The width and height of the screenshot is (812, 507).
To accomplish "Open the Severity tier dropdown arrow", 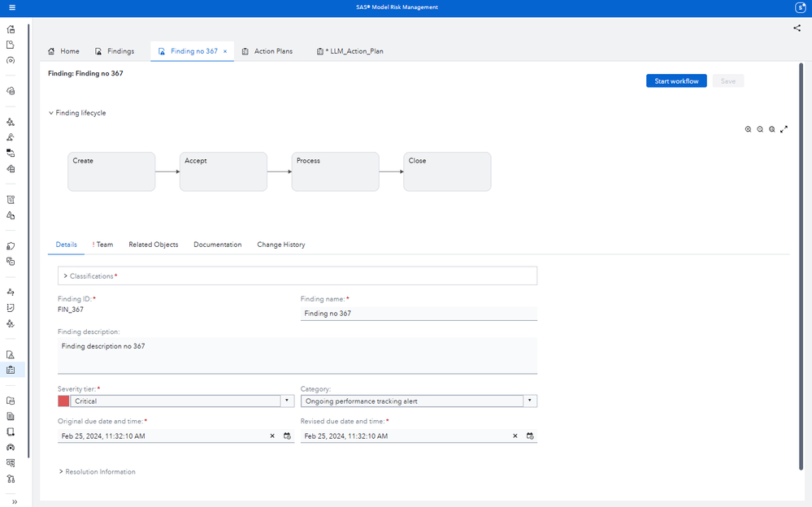I will (x=287, y=401).
